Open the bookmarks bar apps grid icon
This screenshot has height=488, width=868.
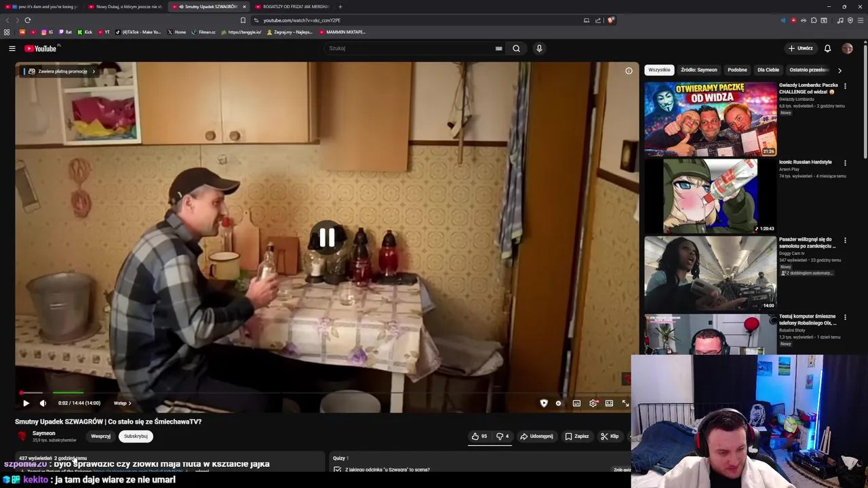click(7, 32)
